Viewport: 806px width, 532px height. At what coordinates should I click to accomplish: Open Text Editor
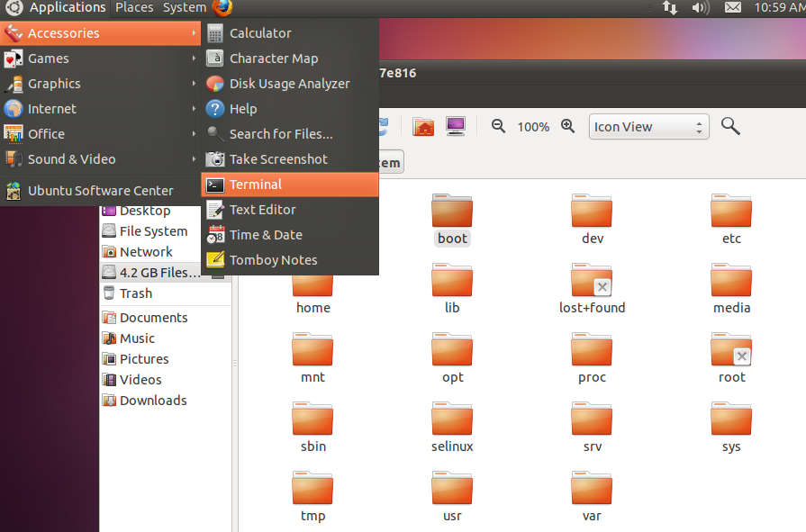click(x=290, y=209)
